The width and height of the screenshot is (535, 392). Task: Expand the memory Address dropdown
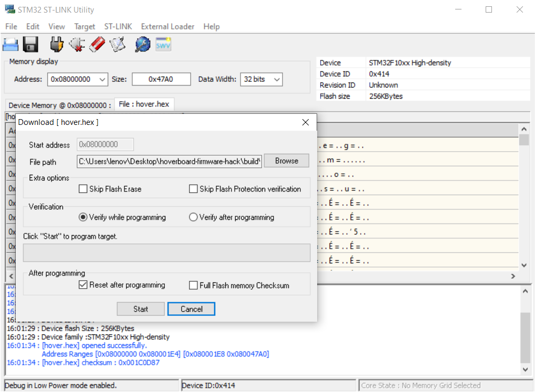tap(102, 79)
